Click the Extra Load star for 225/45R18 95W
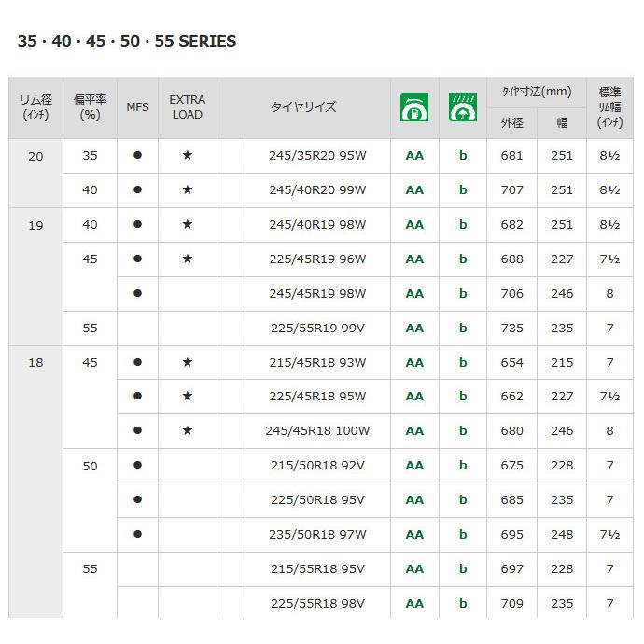The width and height of the screenshot is (644, 644). pyautogui.click(x=188, y=396)
